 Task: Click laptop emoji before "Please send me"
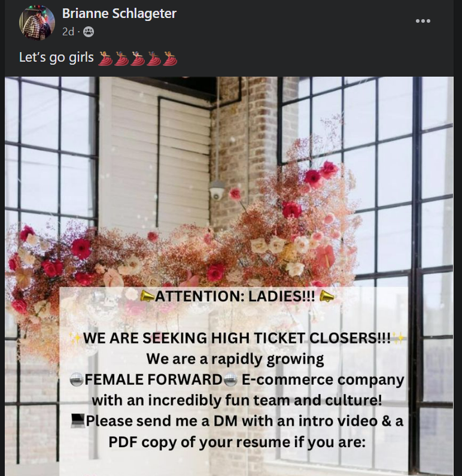78,421
